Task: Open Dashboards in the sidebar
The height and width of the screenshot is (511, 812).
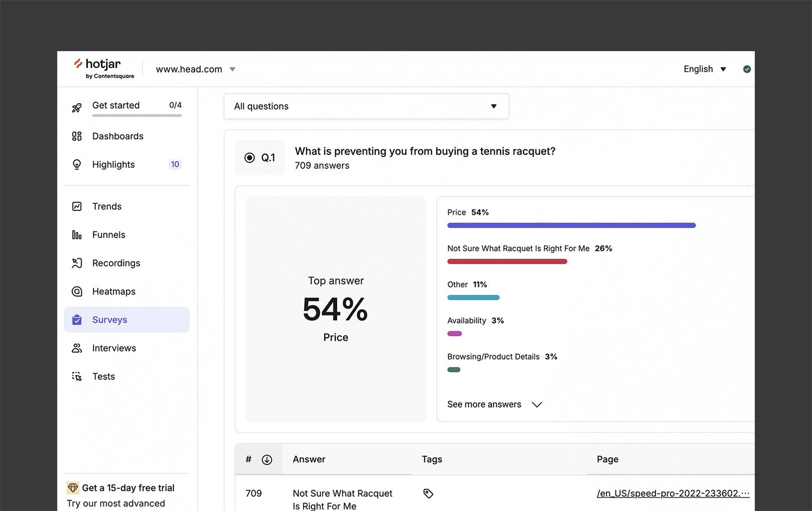Action: point(127,136)
